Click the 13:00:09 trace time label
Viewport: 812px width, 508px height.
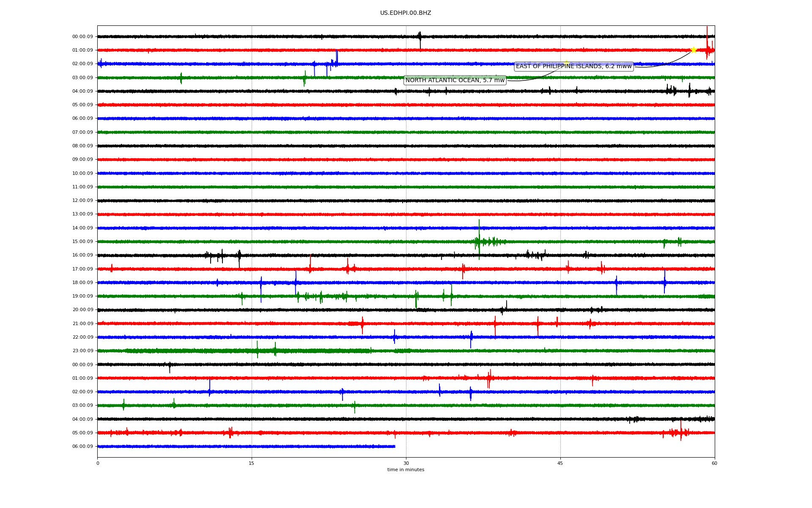click(x=82, y=214)
